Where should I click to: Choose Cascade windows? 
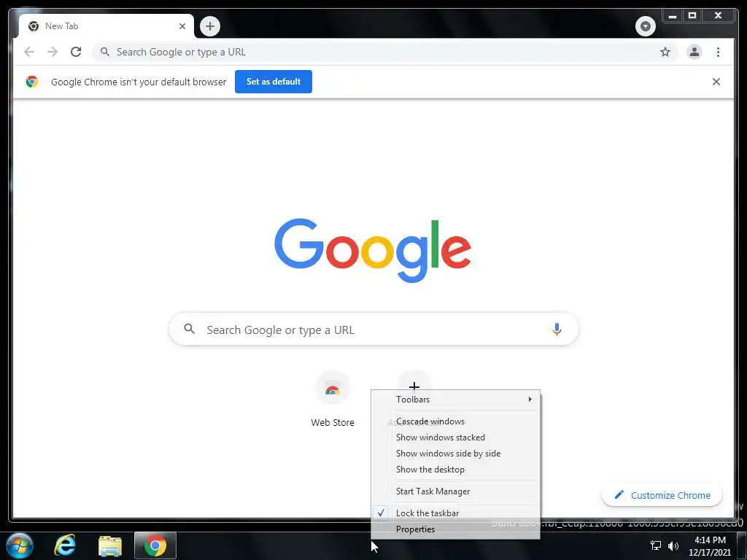(456, 421)
